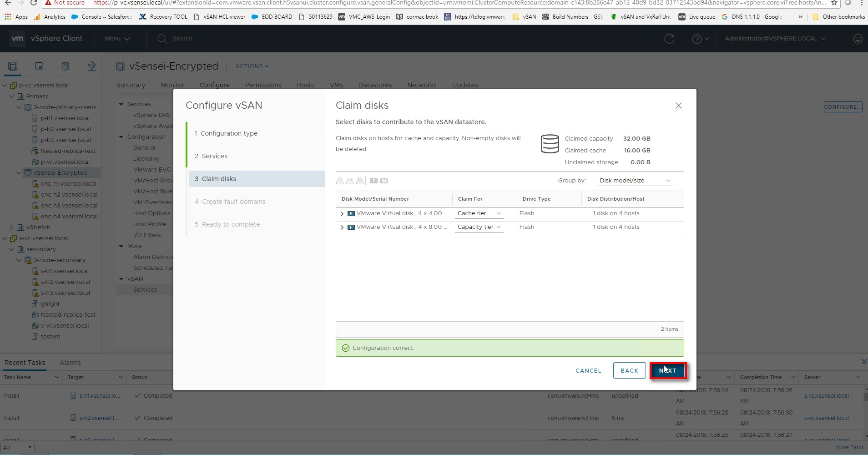The height and width of the screenshot is (455, 868).
Task: Open the Storage inventory view icon
Action: (66, 66)
